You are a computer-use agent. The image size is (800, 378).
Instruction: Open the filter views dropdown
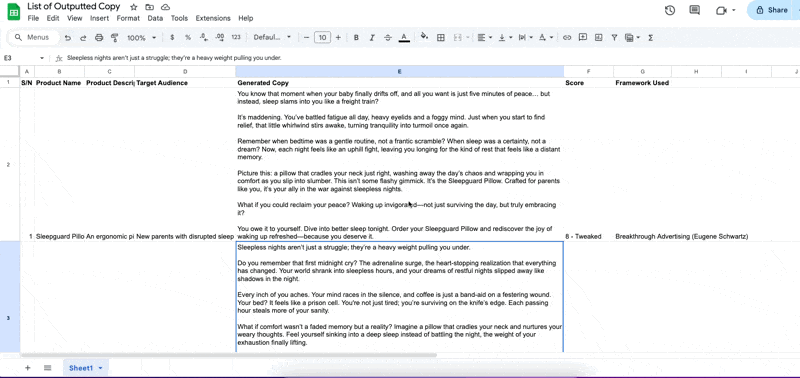pos(632,38)
